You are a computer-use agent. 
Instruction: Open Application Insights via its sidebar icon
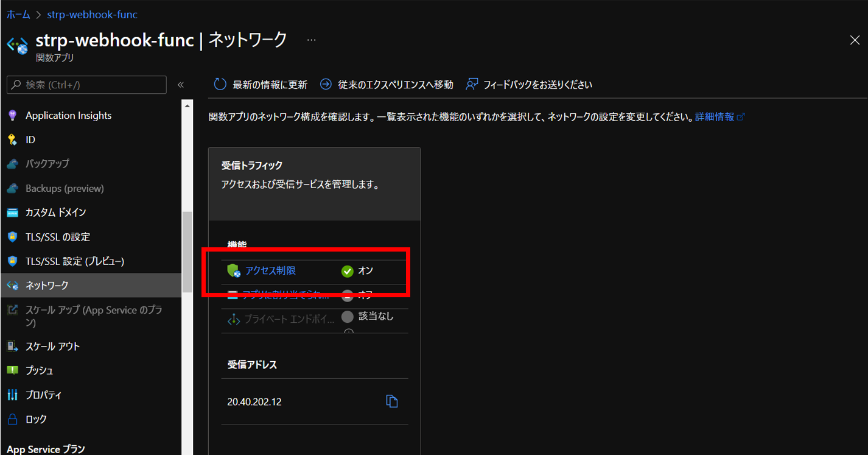point(11,115)
